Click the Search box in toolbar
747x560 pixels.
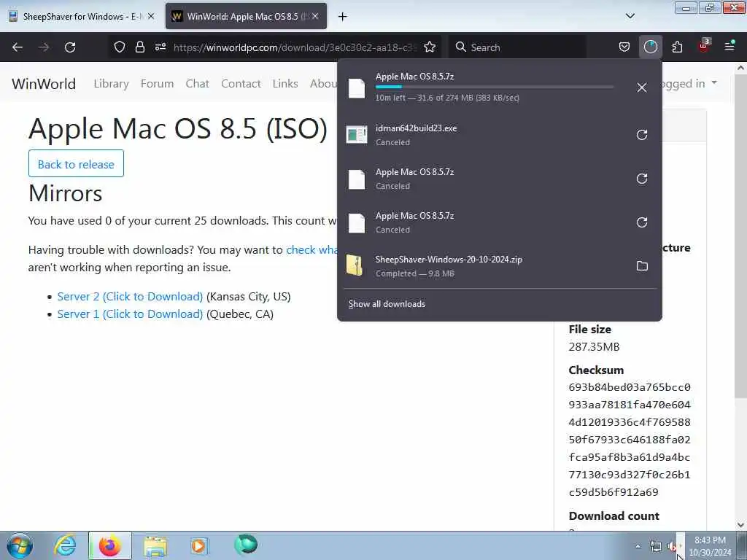pos(517,47)
